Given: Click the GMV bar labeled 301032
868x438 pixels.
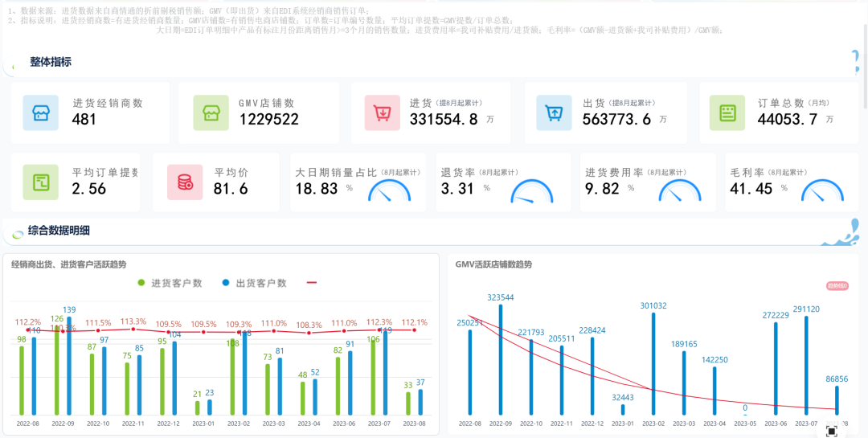Looking at the screenshot, I should 653,364.
